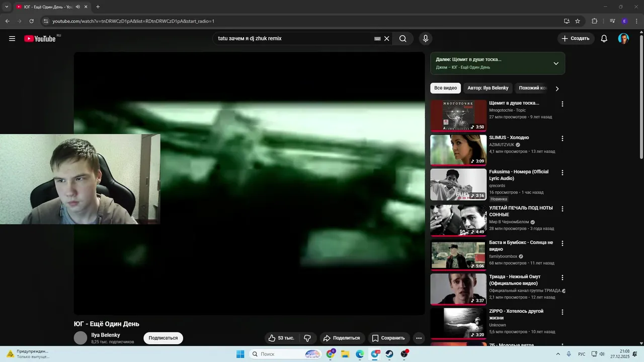
Task: Open the Fukusima - Номера thumbnail
Action: [x=458, y=185]
